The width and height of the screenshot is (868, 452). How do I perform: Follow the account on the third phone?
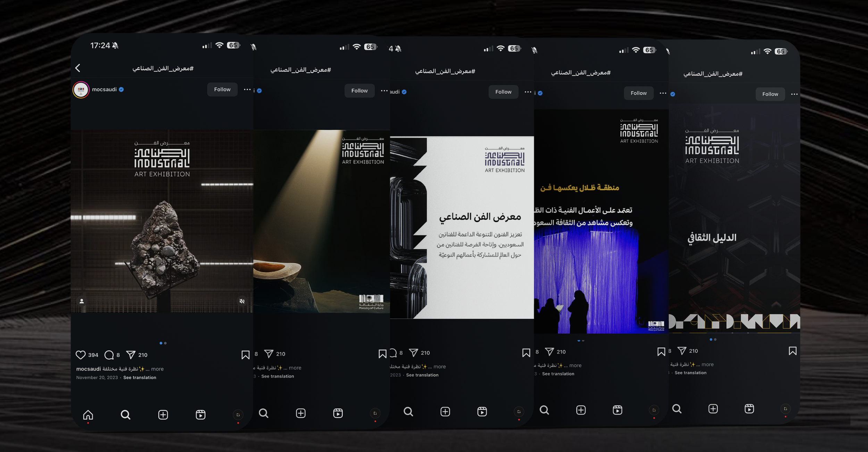pos(503,92)
